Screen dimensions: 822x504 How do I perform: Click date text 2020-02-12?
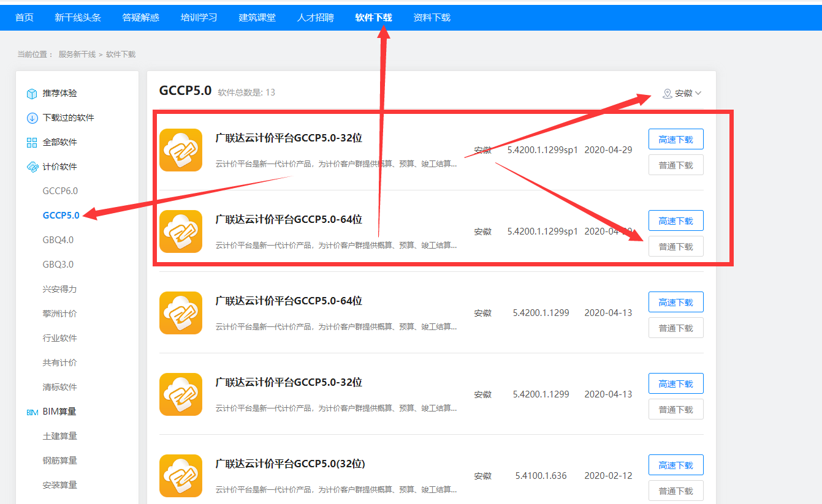point(608,476)
